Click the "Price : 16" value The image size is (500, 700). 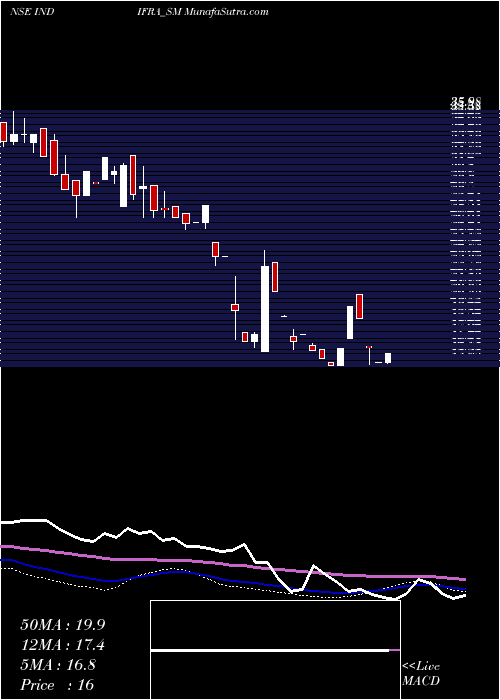pos(57,685)
